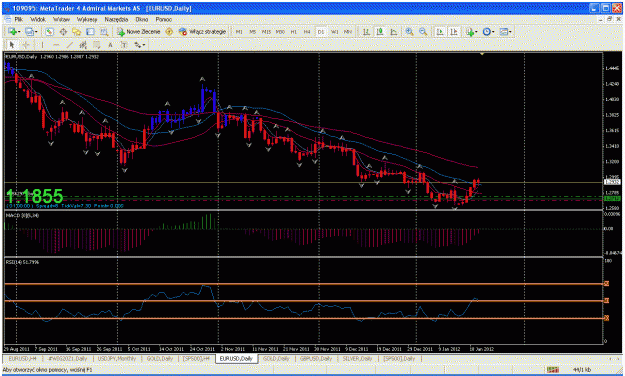Zoom out of the chart

(423, 31)
